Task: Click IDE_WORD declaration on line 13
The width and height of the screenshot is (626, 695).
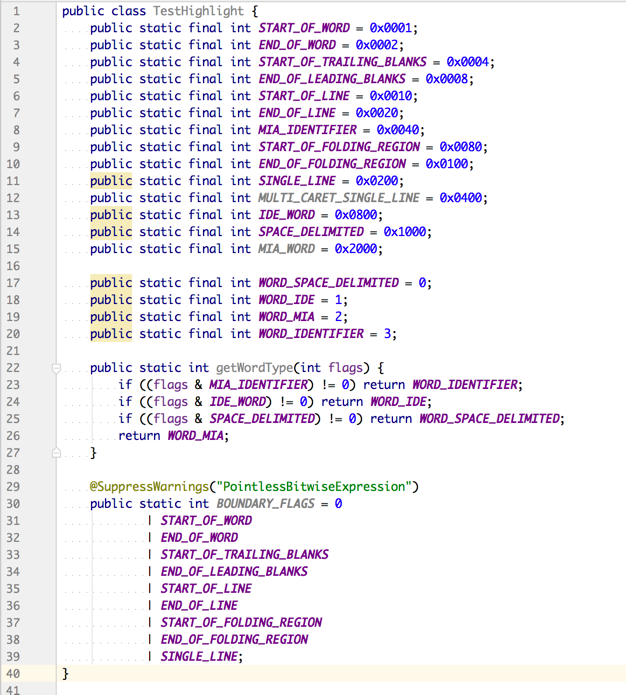Action: [x=287, y=215]
